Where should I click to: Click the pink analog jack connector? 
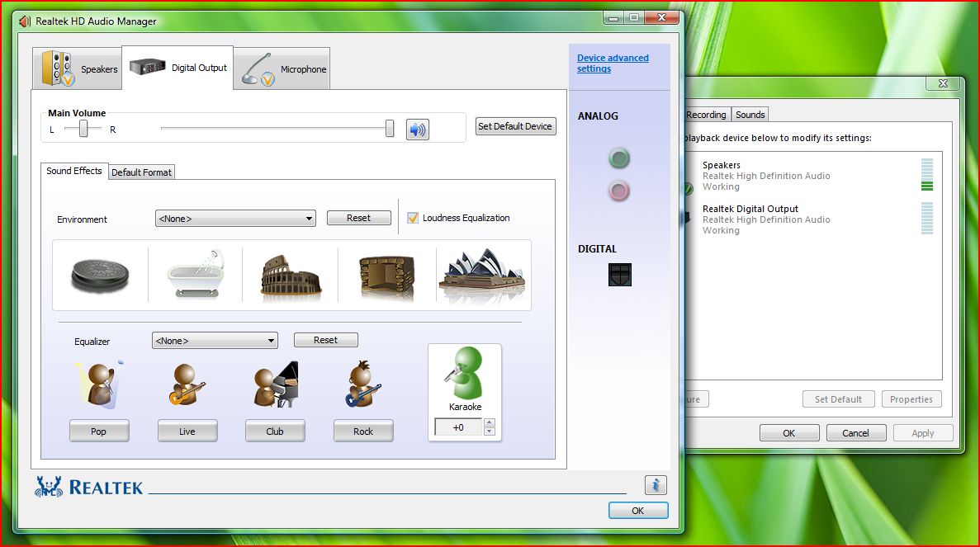[618, 191]
